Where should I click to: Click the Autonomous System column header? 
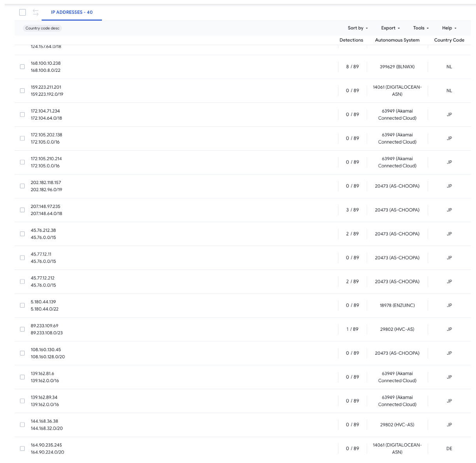click(397, 40)
